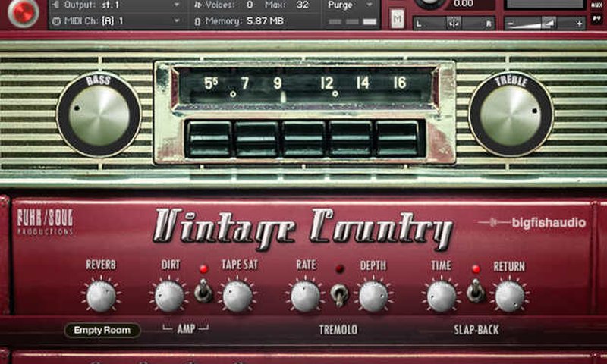Click the tremolo Depth knob
The height and width of the screenshot is (364, 607).
pos(373,296)
